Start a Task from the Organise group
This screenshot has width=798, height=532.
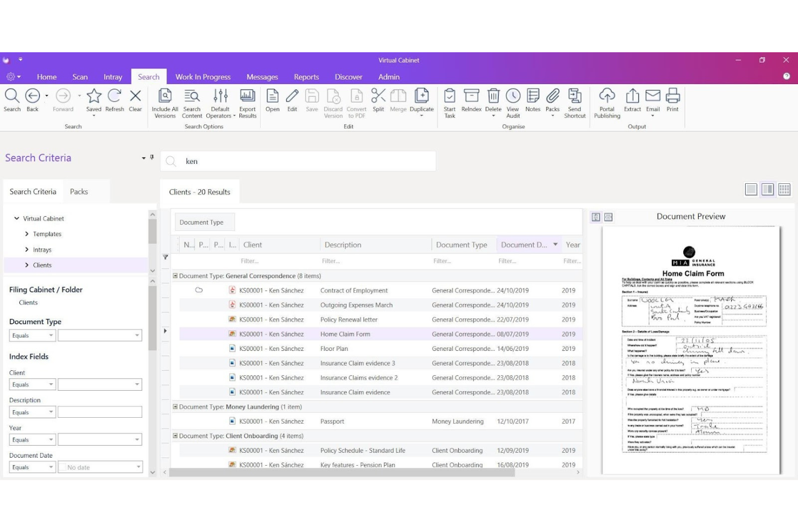[449, 102]
